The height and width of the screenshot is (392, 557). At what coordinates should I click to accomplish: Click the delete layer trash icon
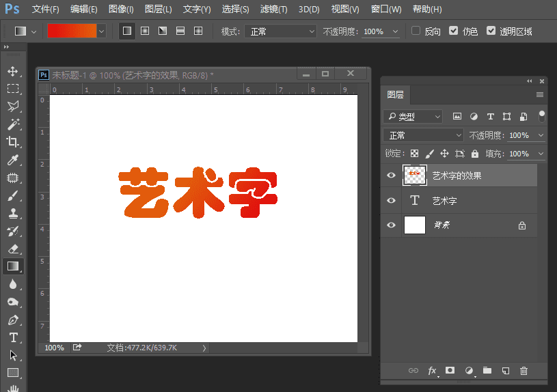[524, 371]
